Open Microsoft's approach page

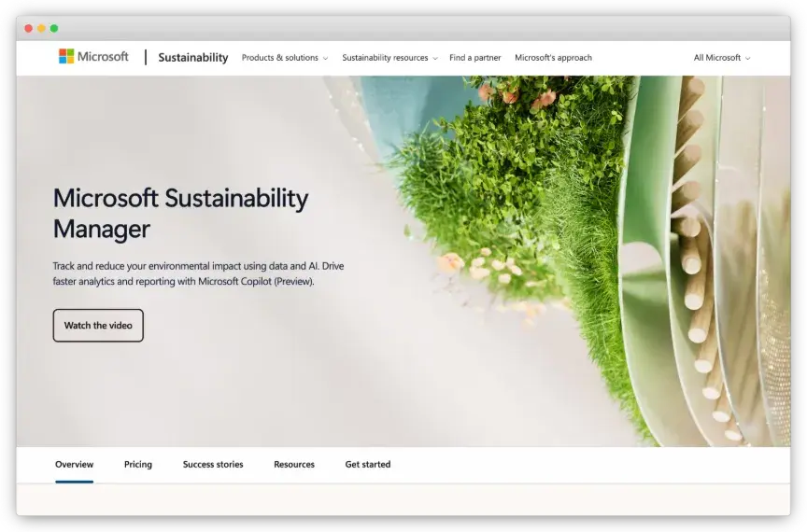click(553, 58)
